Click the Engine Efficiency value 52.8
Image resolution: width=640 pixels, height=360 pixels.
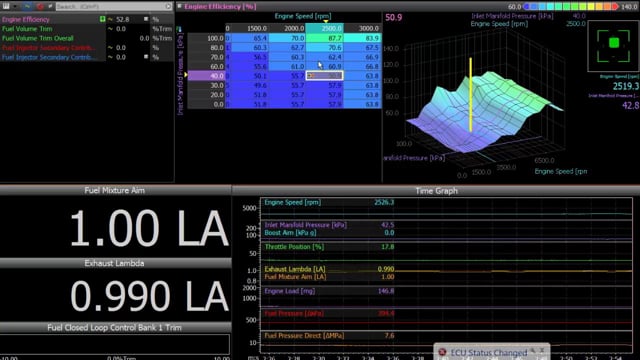[x=122, y=19]
